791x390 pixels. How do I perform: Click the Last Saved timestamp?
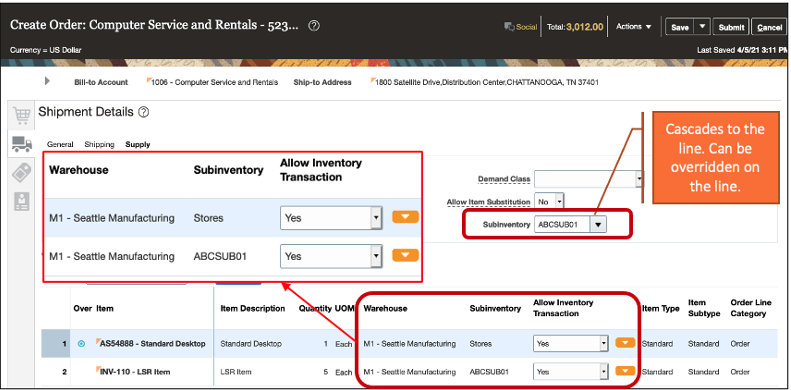[x=742, y=50]
